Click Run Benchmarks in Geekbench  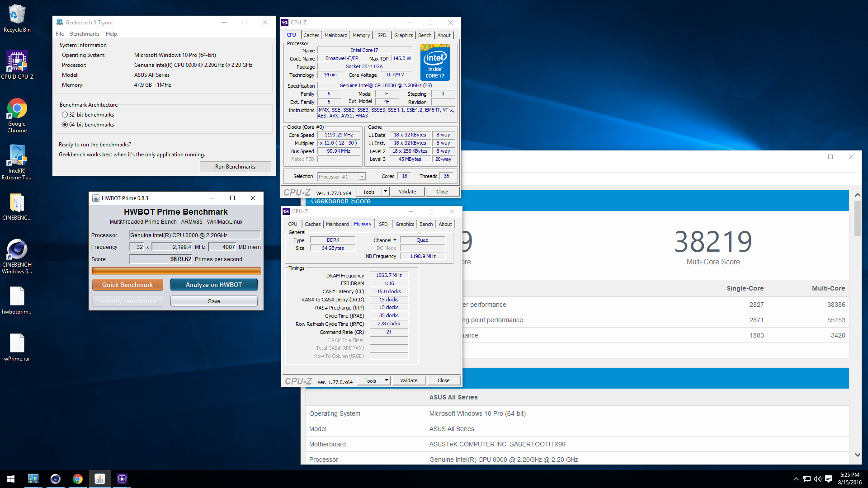click(235, 167)
